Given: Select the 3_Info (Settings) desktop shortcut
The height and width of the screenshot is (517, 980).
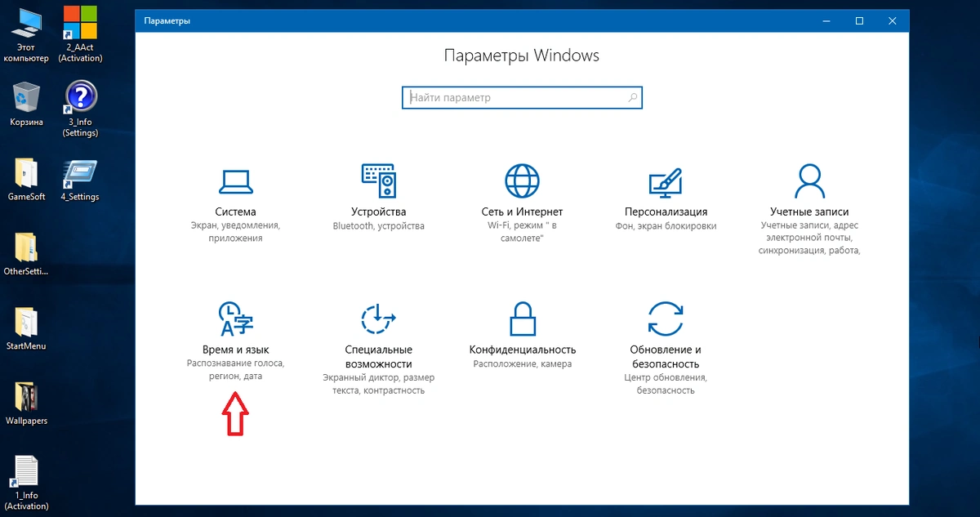Looking at the screenshot, I should 80,109.
